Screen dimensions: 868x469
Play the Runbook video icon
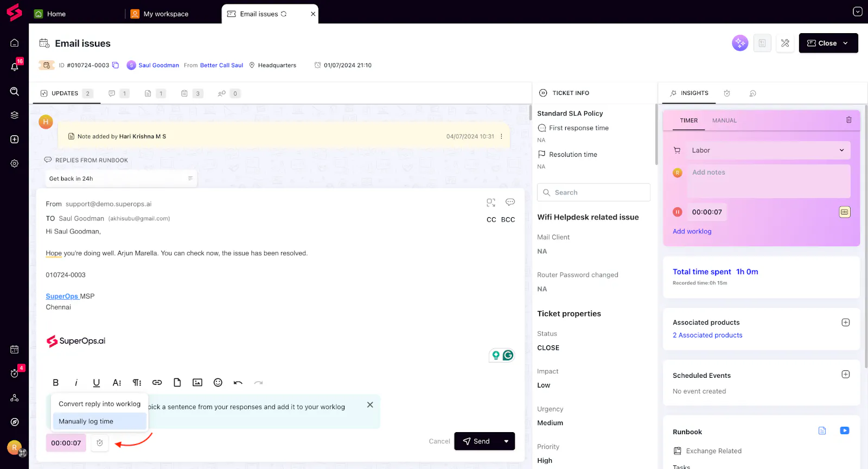845,430
